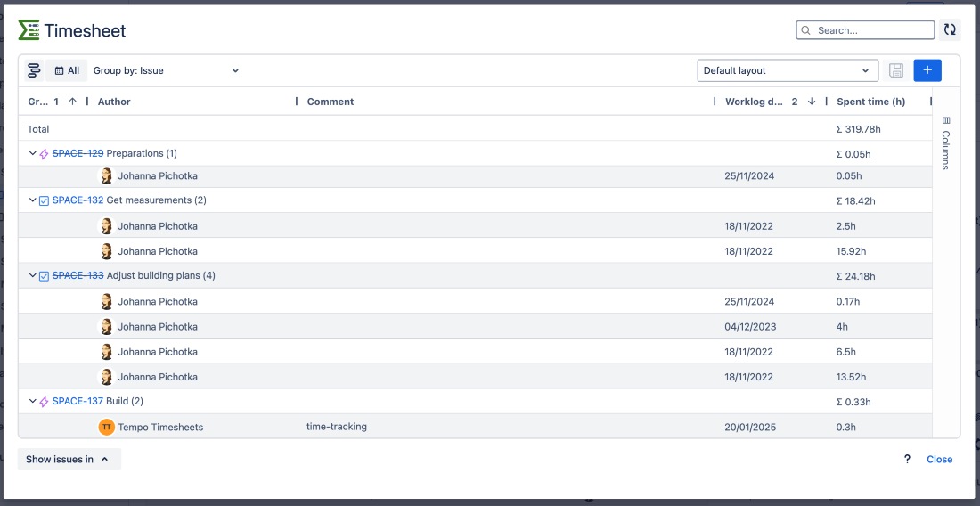The height and width of the screenshot is (506, 980).
Task: Click the Worklog date column header
Action: click(x=754, y=102)
